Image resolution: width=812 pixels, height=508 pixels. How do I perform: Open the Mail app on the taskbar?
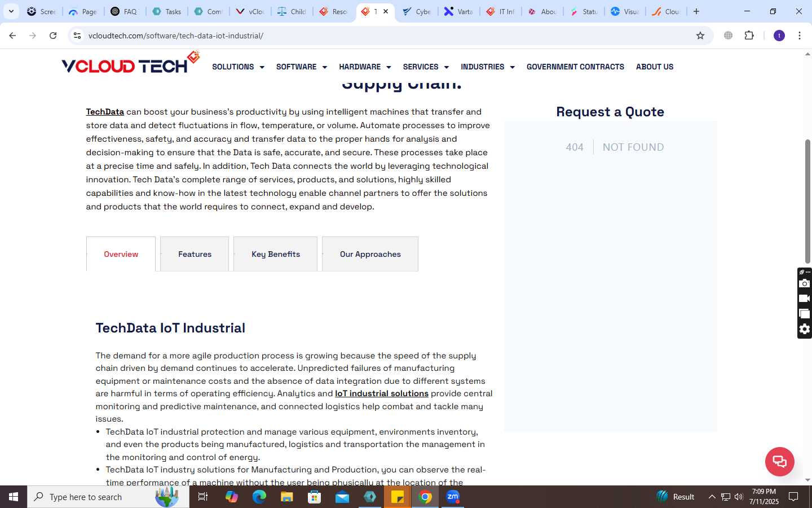[x=342, y=497]
